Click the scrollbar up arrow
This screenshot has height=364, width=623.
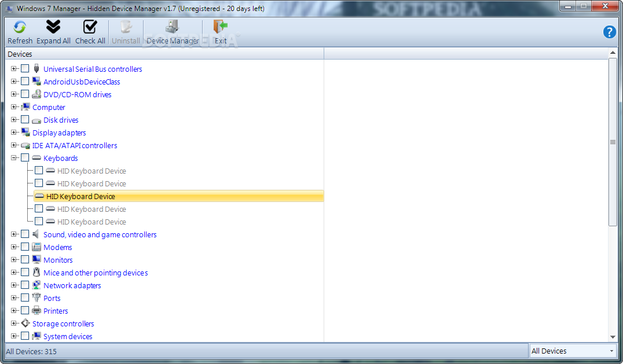point(613,53)
